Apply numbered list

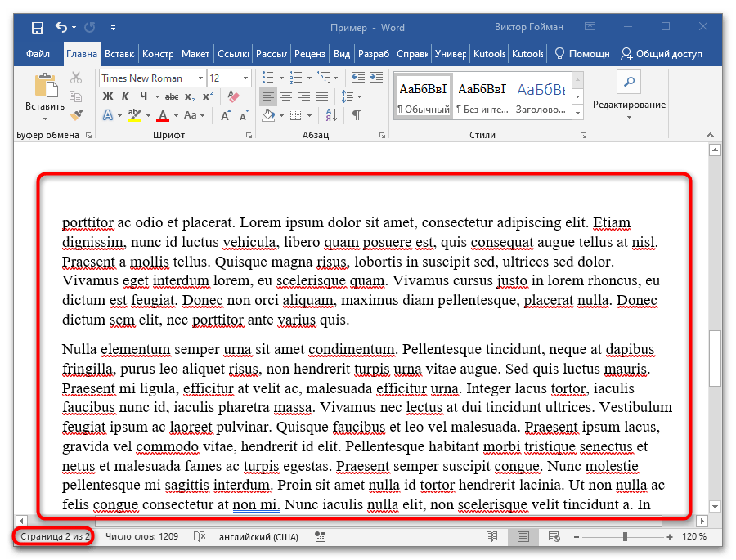click(x=296, y=78)
